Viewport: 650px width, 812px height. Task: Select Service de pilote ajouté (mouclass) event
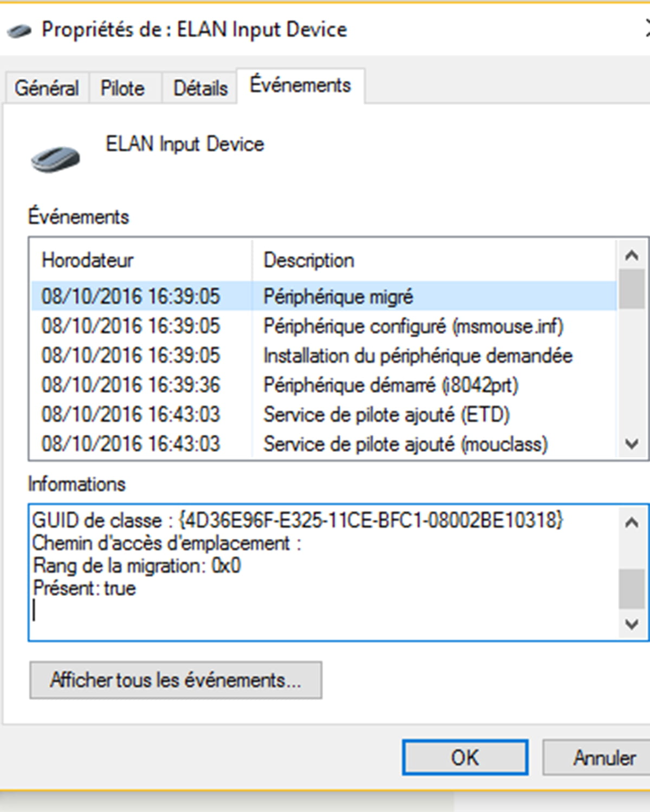click(x=324, y=444)
